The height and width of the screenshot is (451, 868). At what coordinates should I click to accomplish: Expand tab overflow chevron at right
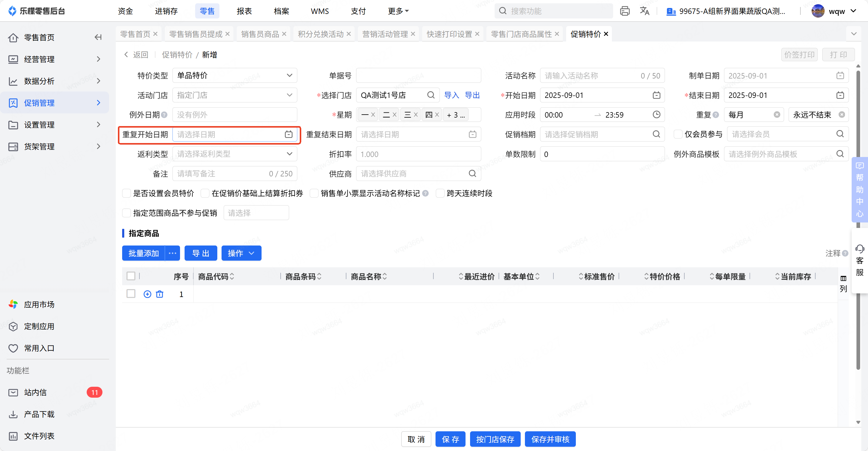coord(853,34)
